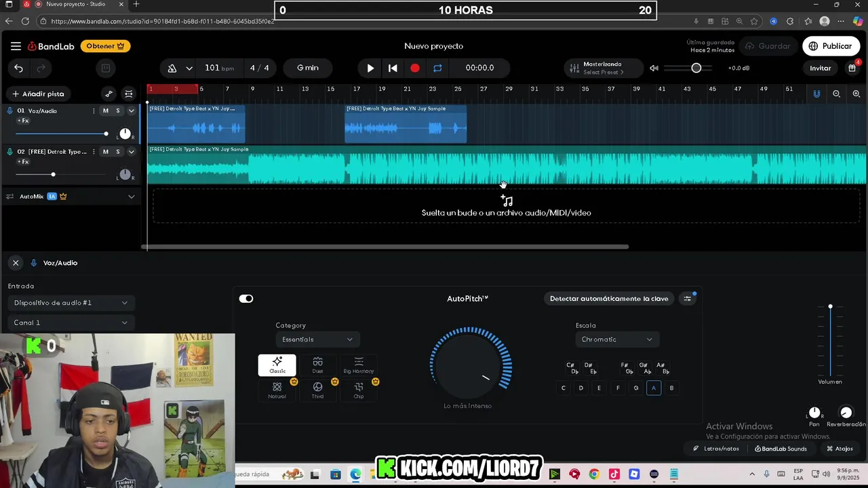Toggle the AutoPitch on/off switch

pos(246,299)
